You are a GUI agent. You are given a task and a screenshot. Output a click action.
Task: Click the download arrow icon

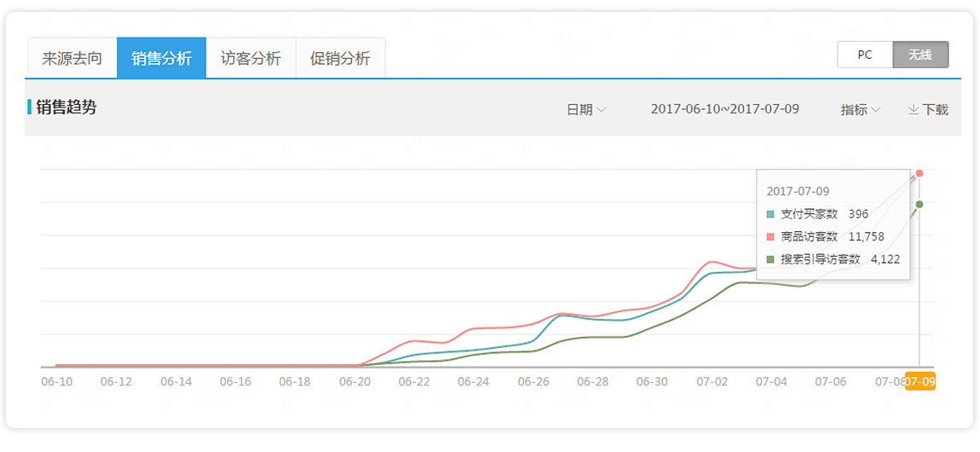(914, 109)
